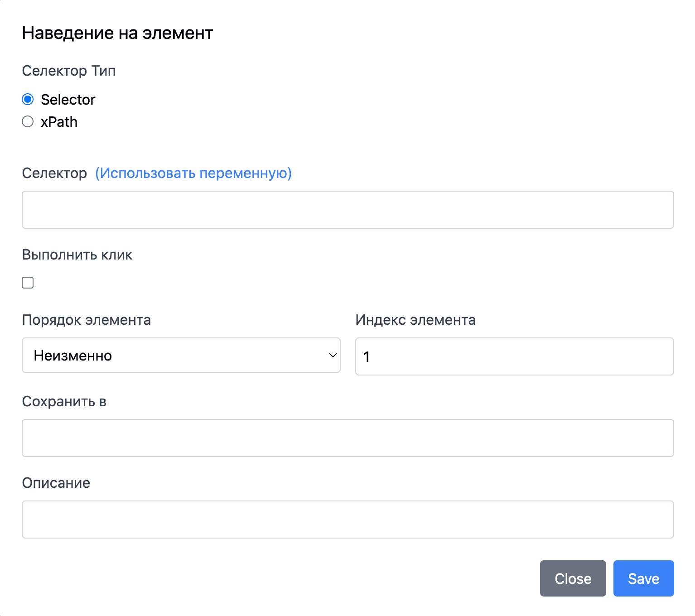Click the "Наведение на элемент" dialog heading

[117, 33]
